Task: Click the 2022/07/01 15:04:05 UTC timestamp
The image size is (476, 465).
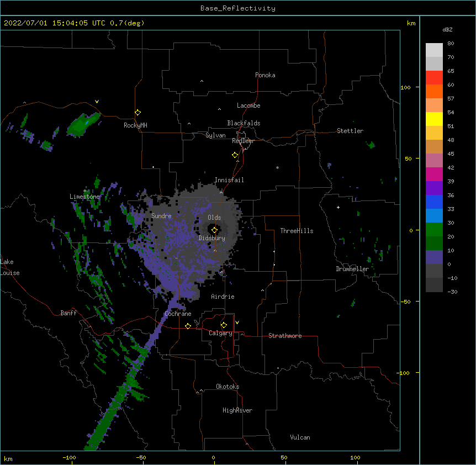Action: pos(54,23)
